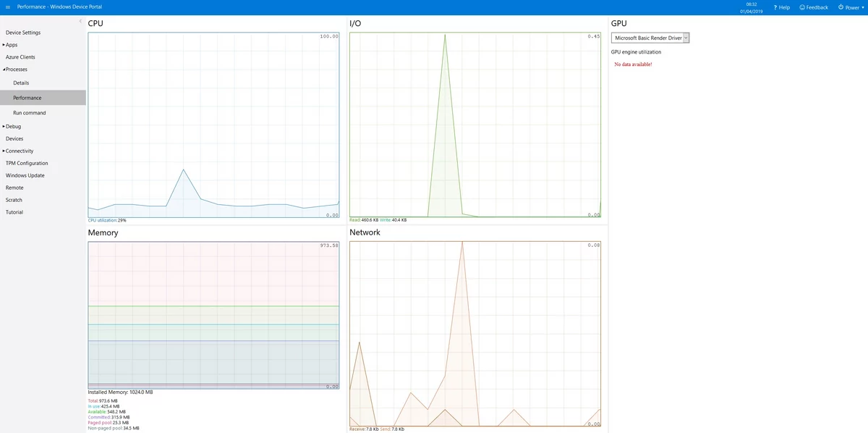The height and width of the screenshot is (433, 868).
Task: Click the Network heading
Action: 365,233
